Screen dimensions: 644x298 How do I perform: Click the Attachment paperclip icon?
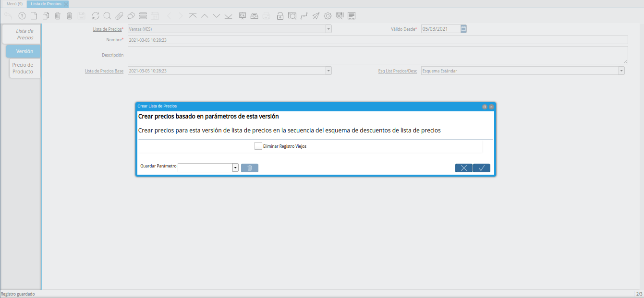tap(119, 16)
